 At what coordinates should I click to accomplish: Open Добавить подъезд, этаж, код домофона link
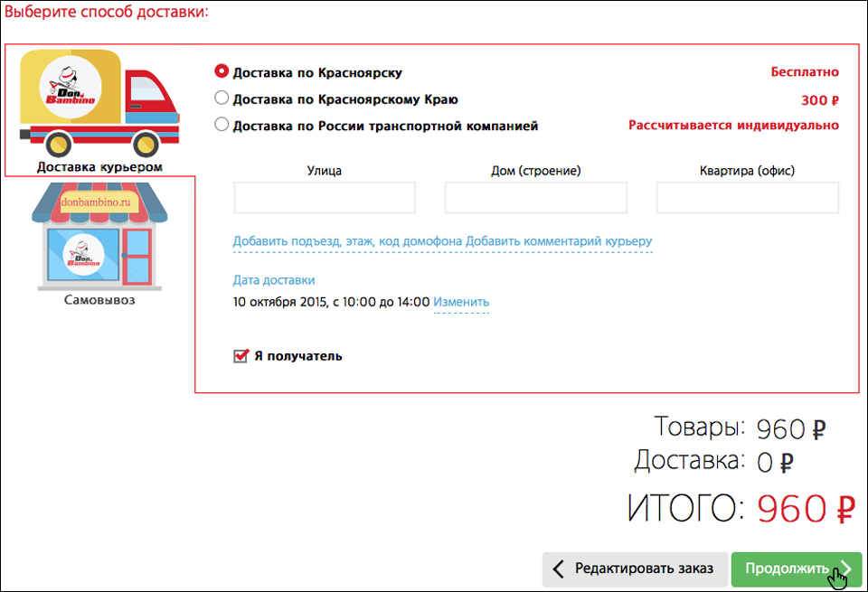[x=347, y=241]
